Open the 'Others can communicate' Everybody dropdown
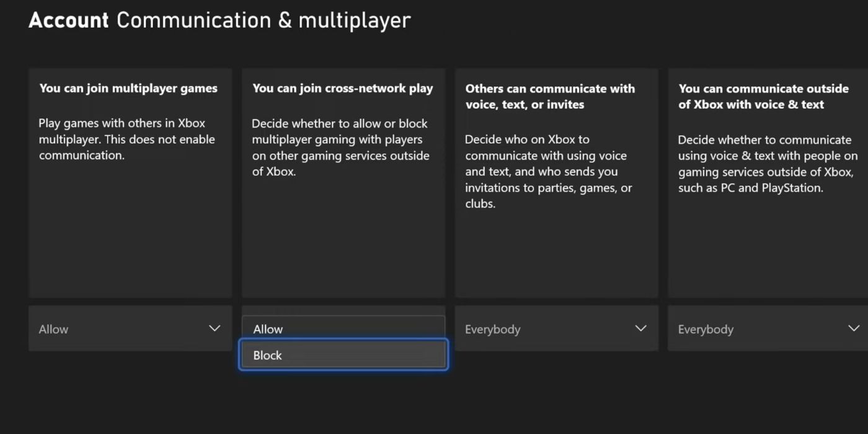 (x=556, y=328)
